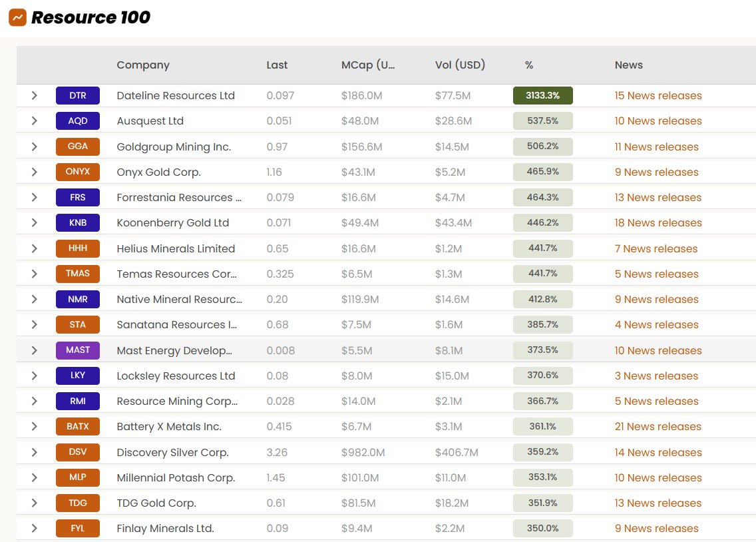Image resolution: width=756 pixels, height=542 pixels.
Task: Select the FYL ticker badge
Action: (78, 528)
